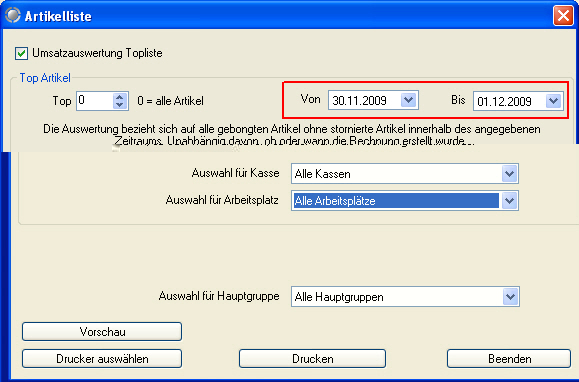Click the Von date text 30.11.2009
This screenshot has height=382, width=579.
[x=359, y=100]
